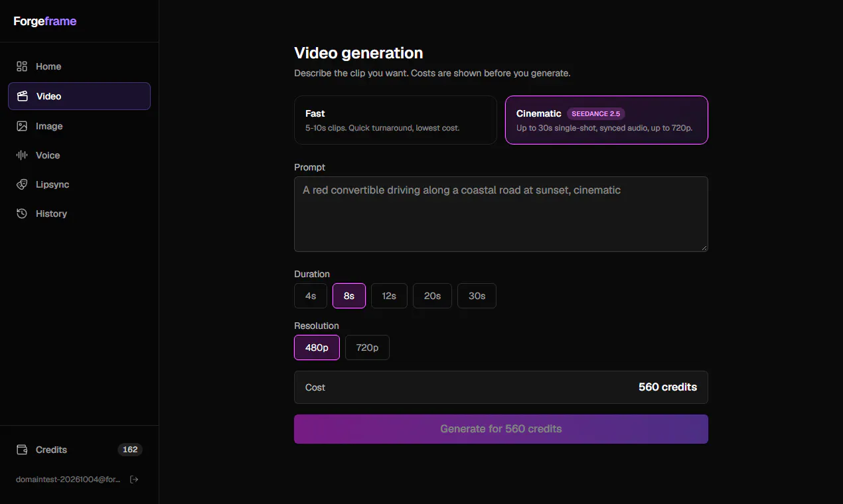Switch resolution to 720p
This screenshot has width=843, height=504.
pos(367,347)
